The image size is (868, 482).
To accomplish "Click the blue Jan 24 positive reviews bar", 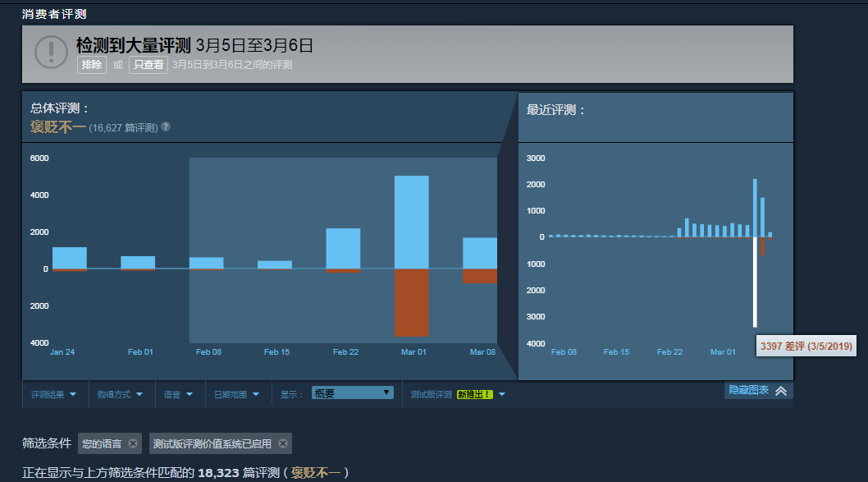I will pos(69,257).
